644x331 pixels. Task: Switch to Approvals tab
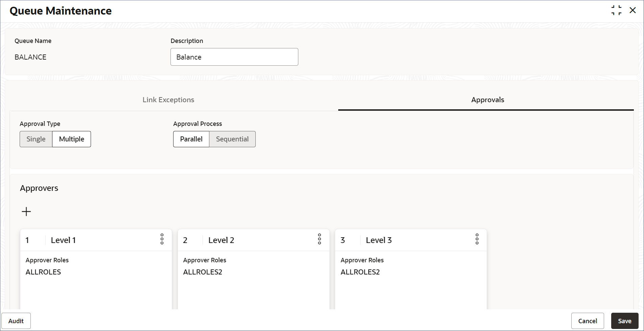pos(487,100)
